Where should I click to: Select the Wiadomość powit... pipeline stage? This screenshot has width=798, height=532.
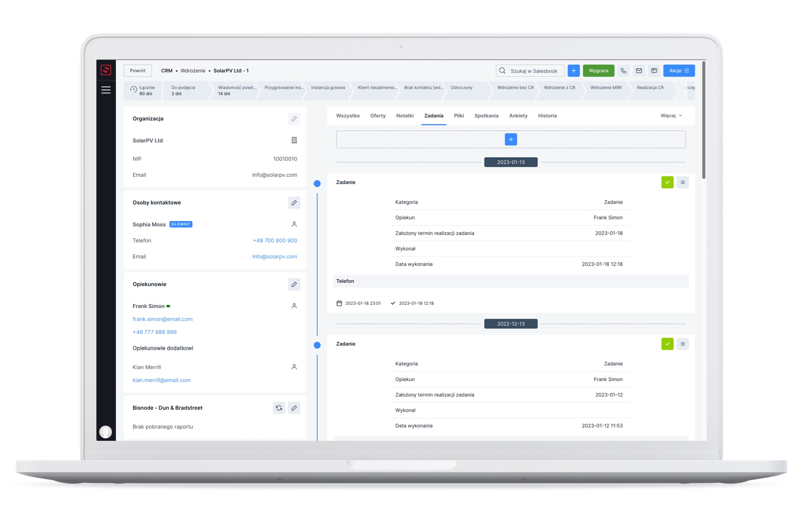(235, 90)
